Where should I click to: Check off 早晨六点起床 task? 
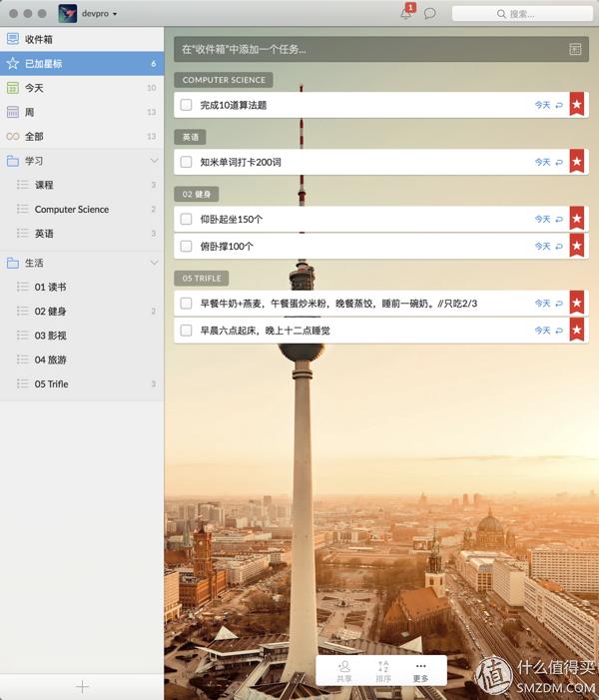pyautogui.click(x=186, y=331)
